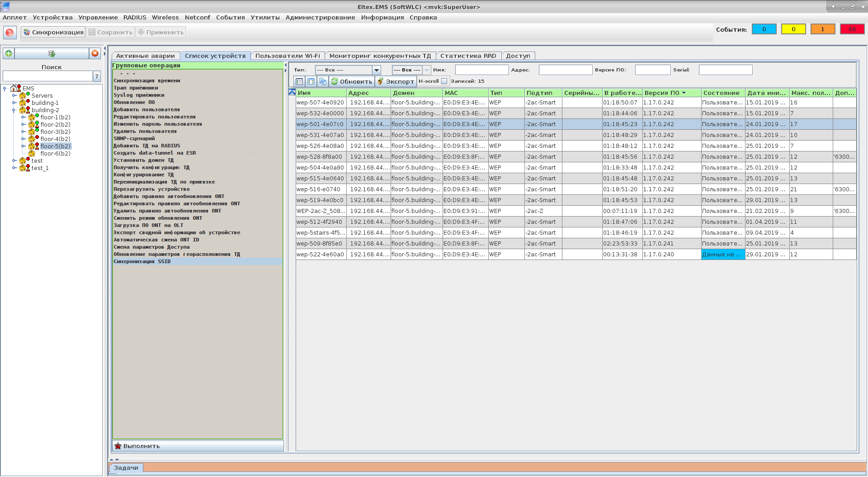Click the floor-6(b2) node house icon

pyautogui.click(x=32, y=153)
